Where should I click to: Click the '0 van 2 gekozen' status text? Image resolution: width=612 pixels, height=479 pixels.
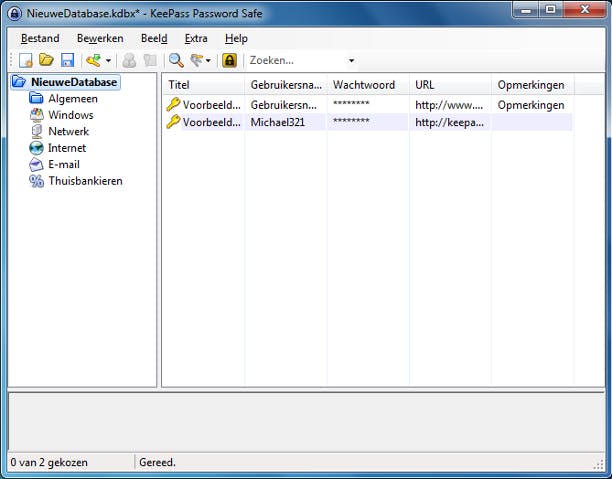[x=49, y=463]
